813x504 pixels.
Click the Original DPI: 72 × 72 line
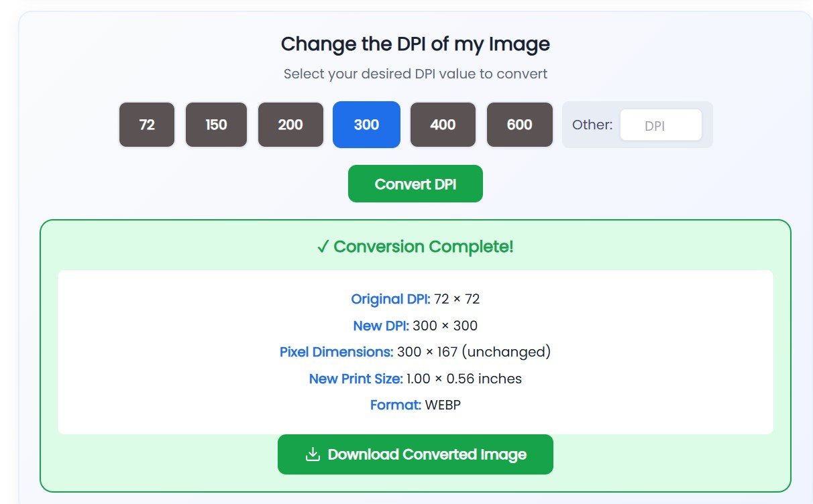click(x=415, y=299)
